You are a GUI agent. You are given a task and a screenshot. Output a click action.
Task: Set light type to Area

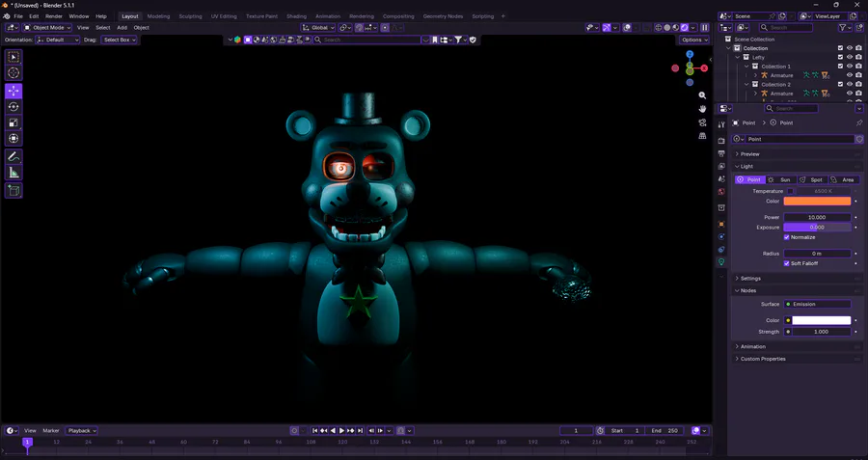pyautogui.click(x=844, y=180)
